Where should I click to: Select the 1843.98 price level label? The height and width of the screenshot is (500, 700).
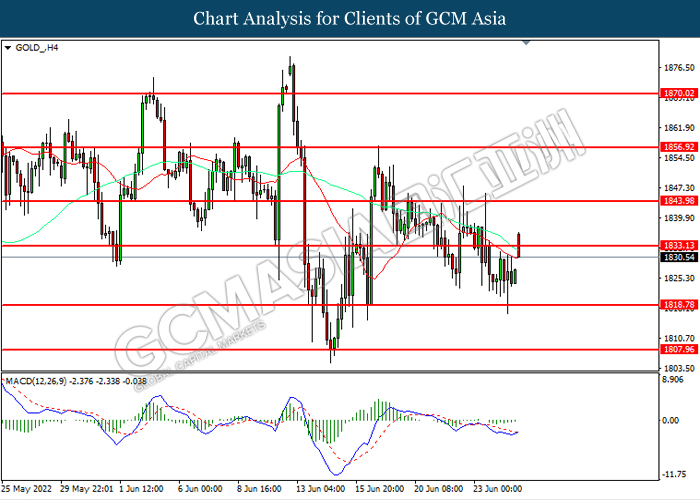point(679,201)
